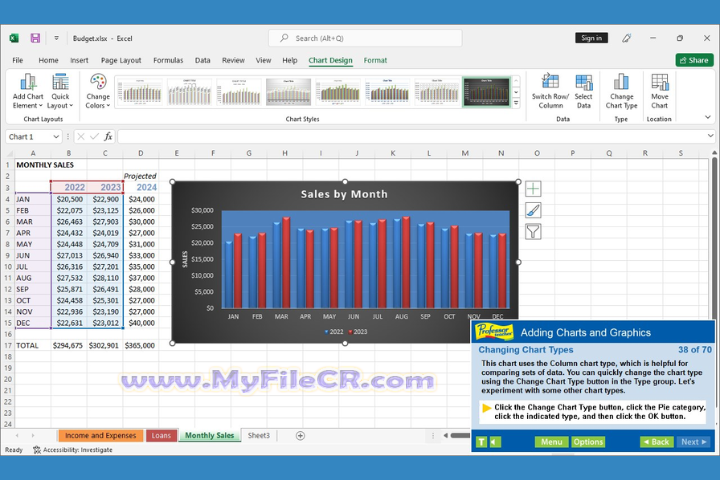Image resolution: width=720 pixels, height=480 pixels.
Task: Expand the formula bar arrow
Action: (x=710, y=136)
